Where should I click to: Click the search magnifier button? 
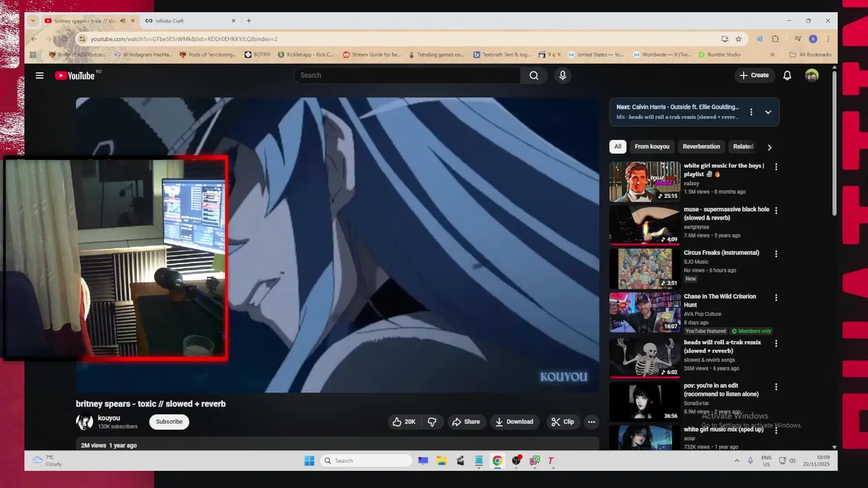pyautogui.click(x=534, y=75)
